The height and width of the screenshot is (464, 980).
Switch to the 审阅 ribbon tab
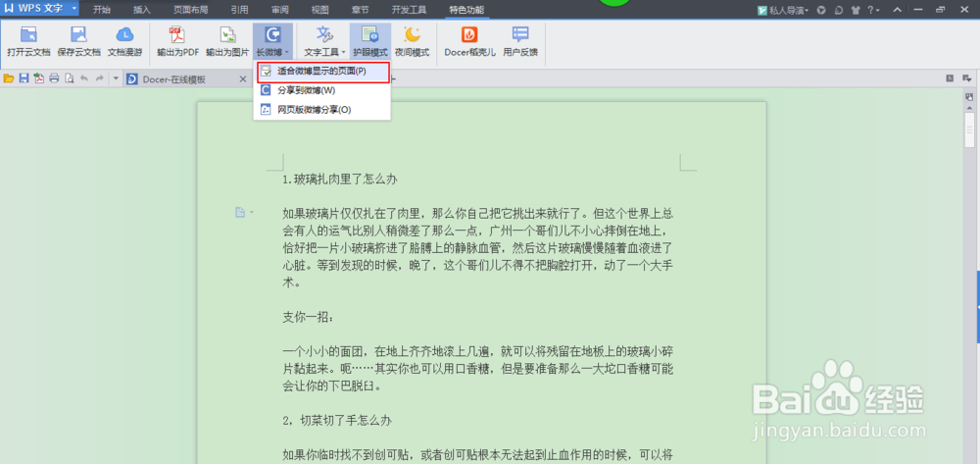[x=280, y=10]
